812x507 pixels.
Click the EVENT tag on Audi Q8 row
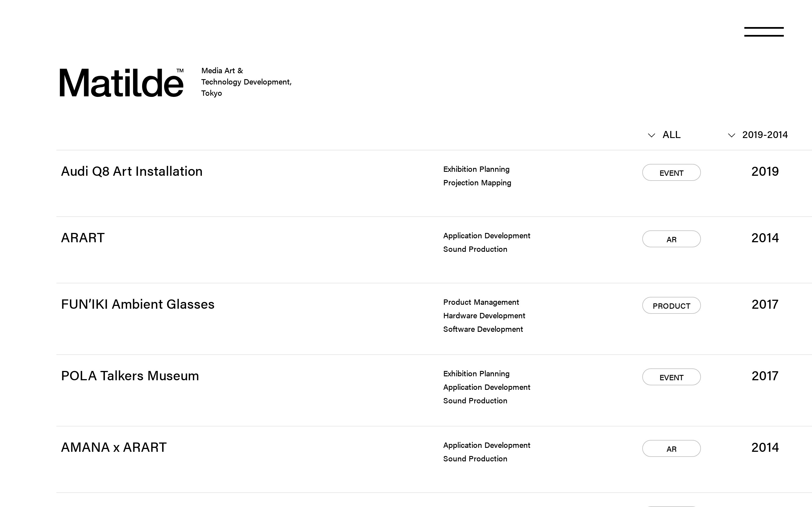pos(671,173)
